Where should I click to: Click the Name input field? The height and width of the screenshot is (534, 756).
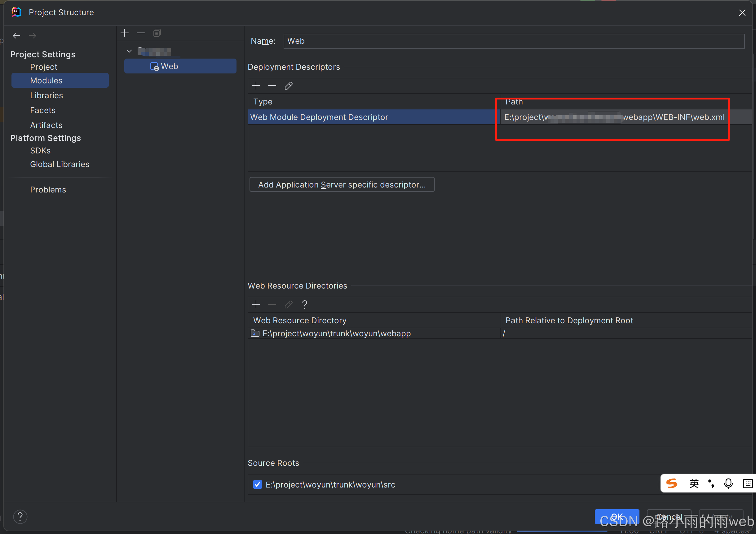[x=514, y=41]
